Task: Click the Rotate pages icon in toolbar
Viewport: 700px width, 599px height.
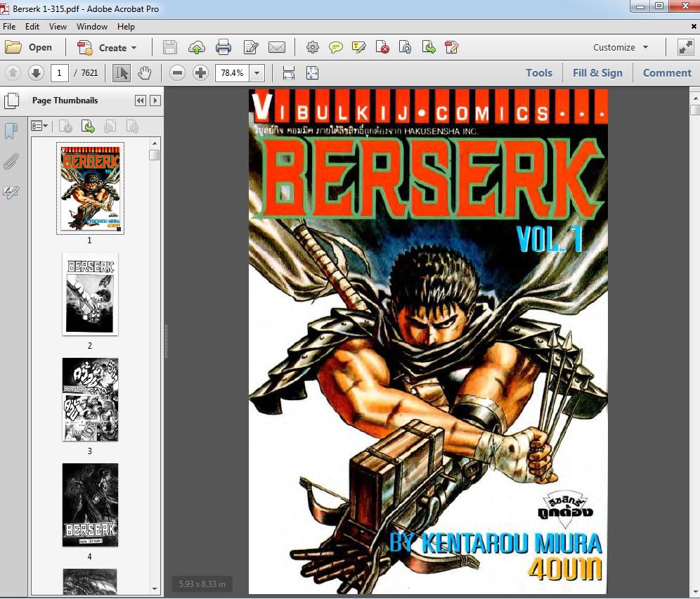Action: pos(406,47)
